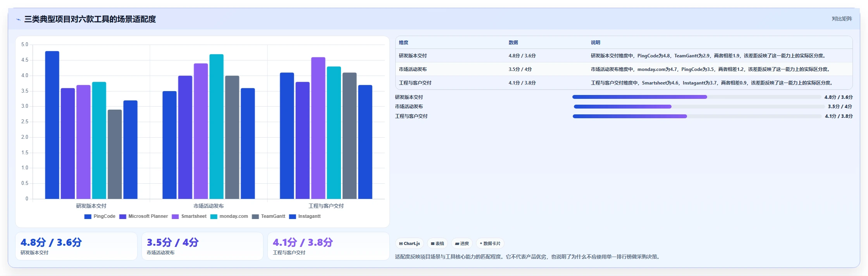
Task: Click the TeamGantt bar in 市场活动发布 group
Action: pyautogui.click(x=232, y=137)
